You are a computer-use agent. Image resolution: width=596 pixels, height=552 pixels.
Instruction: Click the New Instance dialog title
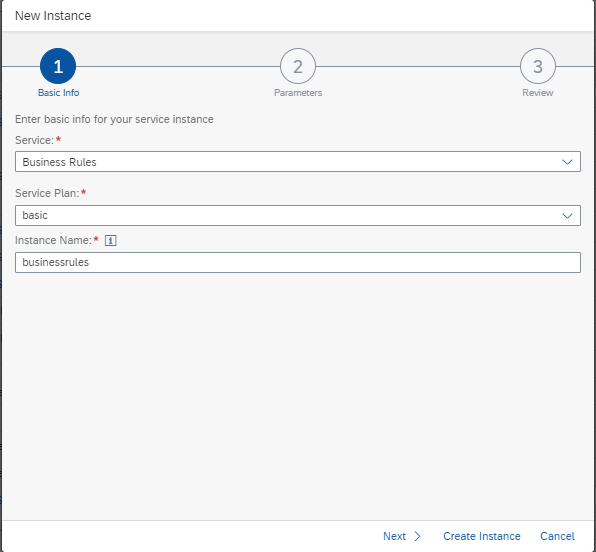coord(53,16)
